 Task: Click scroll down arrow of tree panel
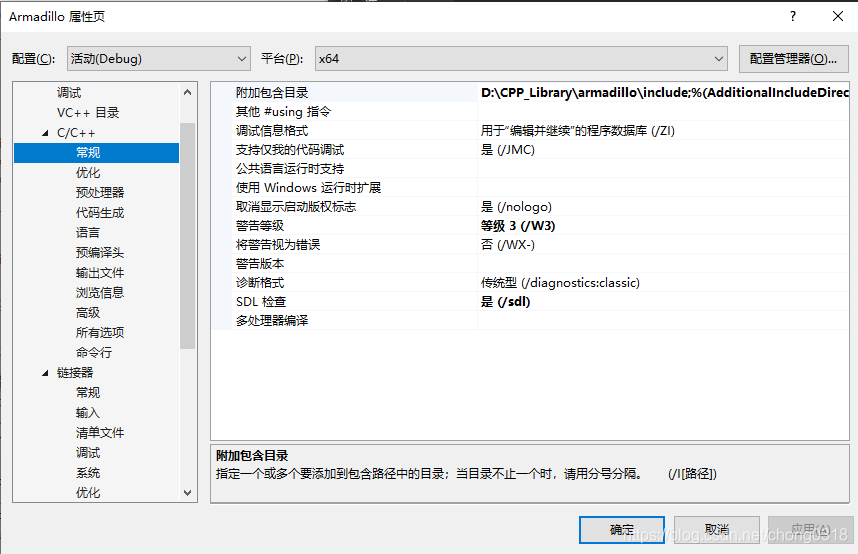click(x=188, y=493)
